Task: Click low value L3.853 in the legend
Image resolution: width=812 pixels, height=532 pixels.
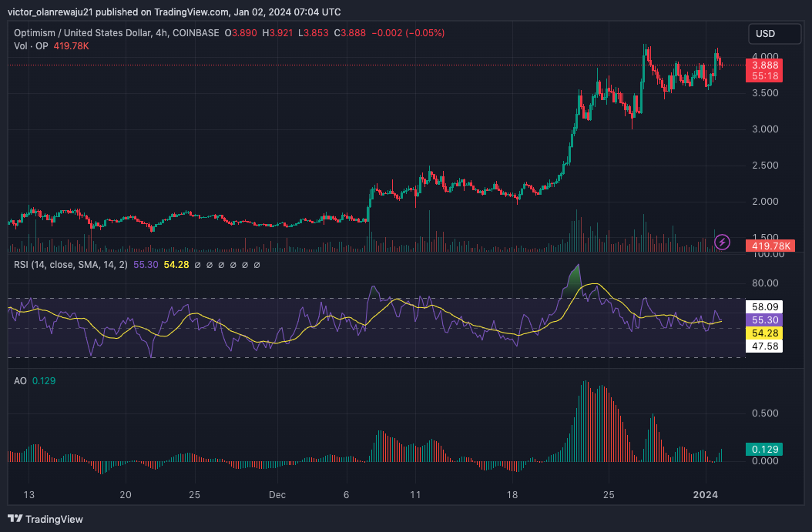Action: click(x=314, y=32)
